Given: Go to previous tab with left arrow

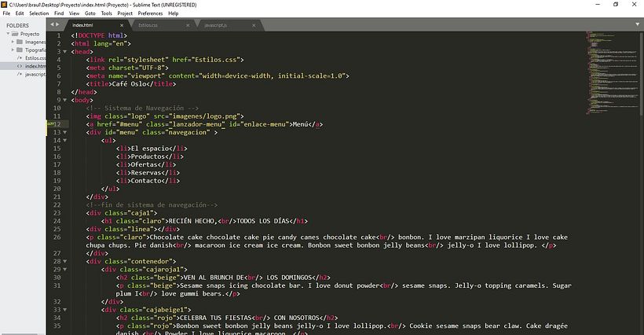Looking at the screenshot, I should (52, 24).
